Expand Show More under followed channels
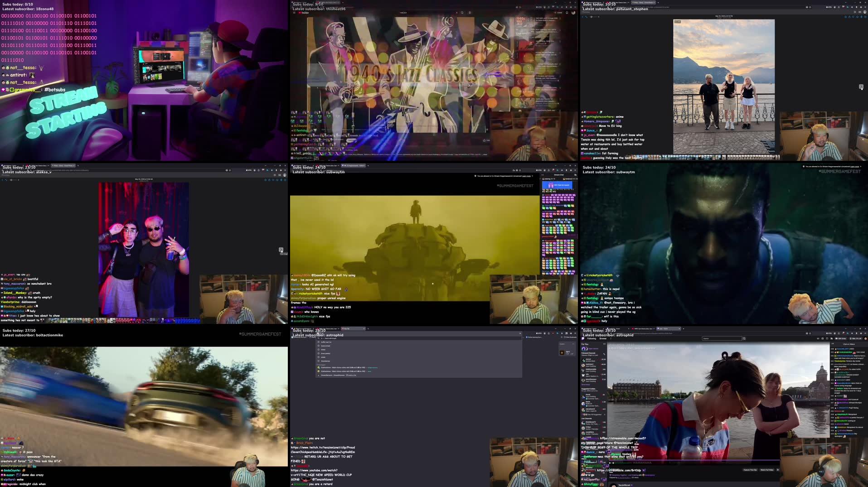Screen dimensions: 868x487 click(x=586, y=385)
